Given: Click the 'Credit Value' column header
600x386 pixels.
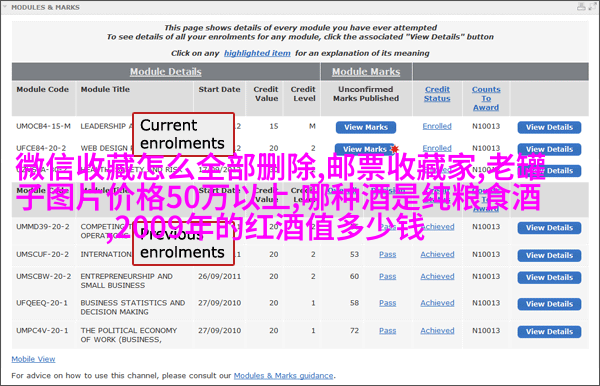Looking at the screenshot, I should [x=266, y=94].
